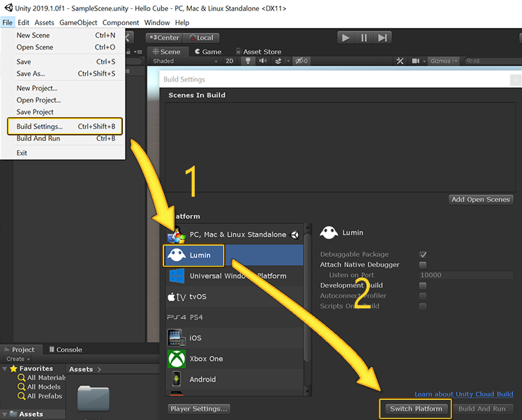Image resolution: width=522 pixels, height=420 pixels.
Task: Click Build And Run in Build Settings
Action: click(x=482, y=409)
